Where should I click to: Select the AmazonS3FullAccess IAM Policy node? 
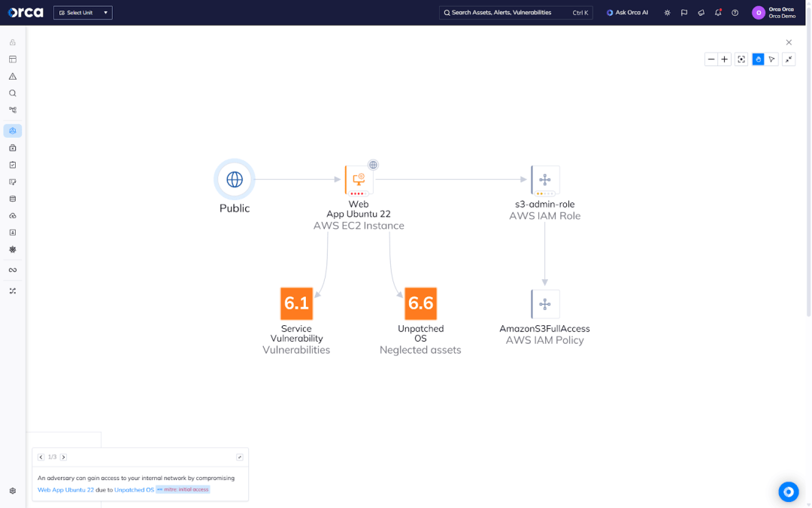pyautogui.click(x=545, y=304)
